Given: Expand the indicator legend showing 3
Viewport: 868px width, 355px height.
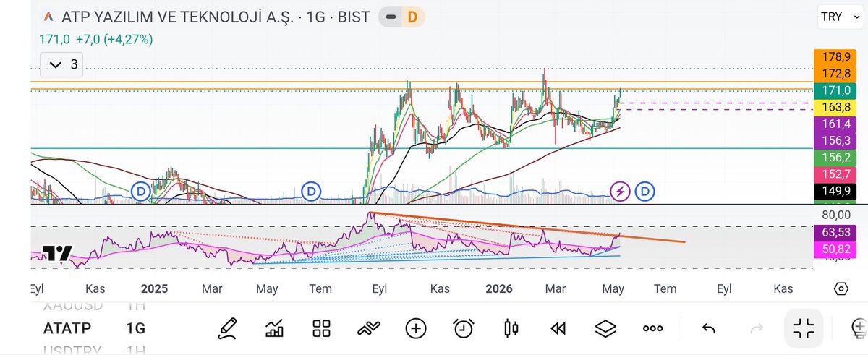Looking at the screenshot, I should [x=61, y=65].
